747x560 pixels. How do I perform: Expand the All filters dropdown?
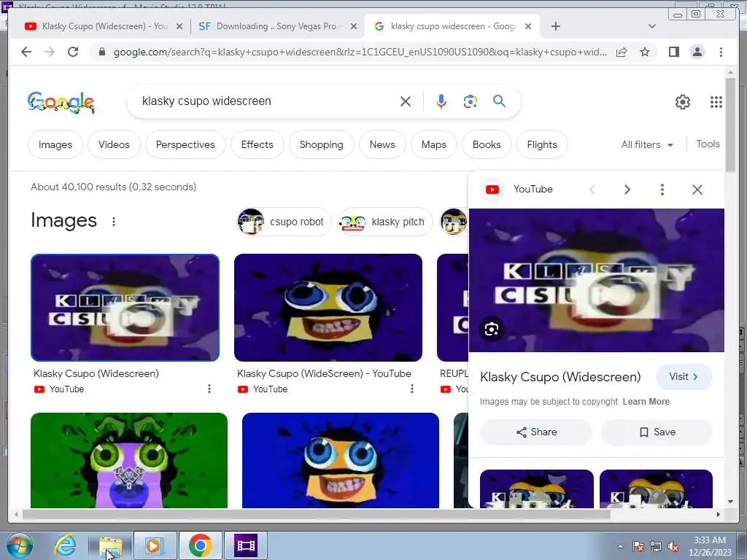(647, 144)
